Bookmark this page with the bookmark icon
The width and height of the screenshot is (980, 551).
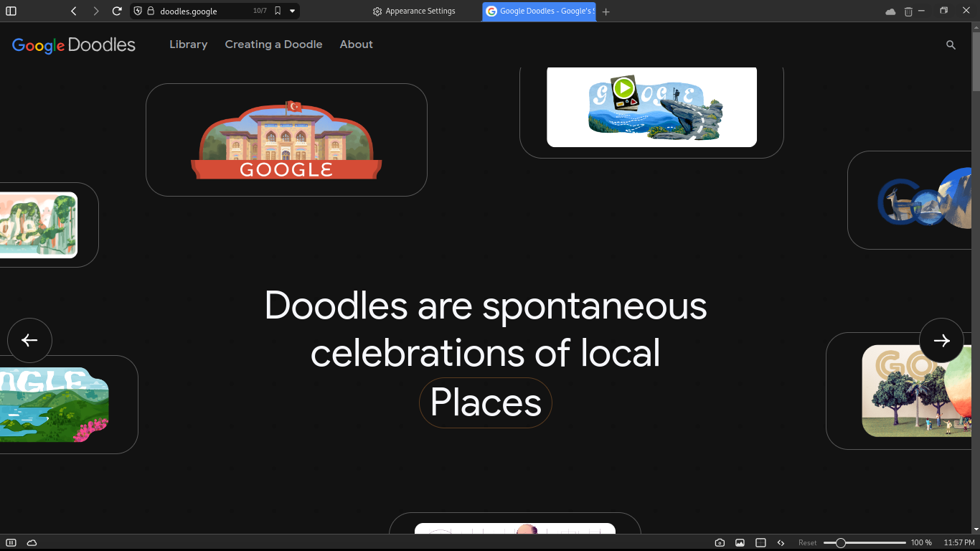(278, 11)
